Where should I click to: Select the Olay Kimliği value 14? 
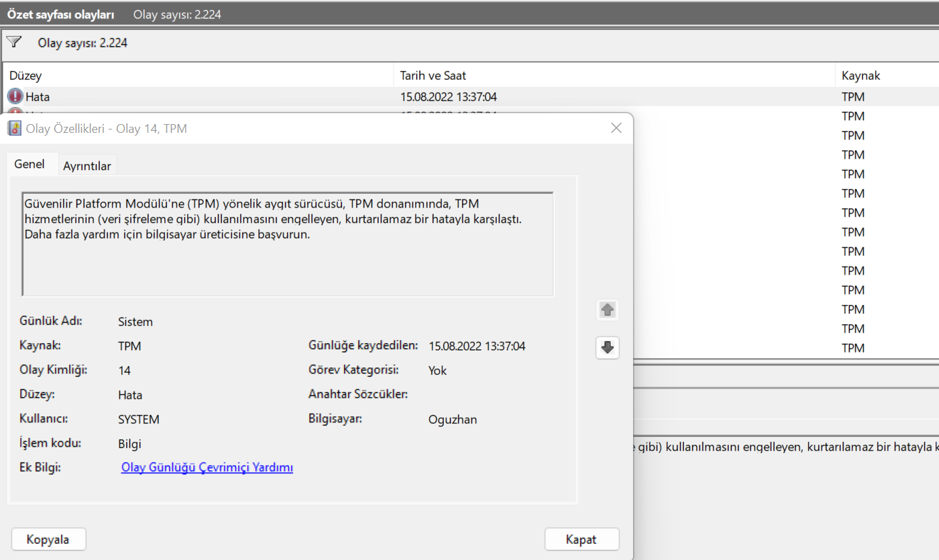point(124,371)
